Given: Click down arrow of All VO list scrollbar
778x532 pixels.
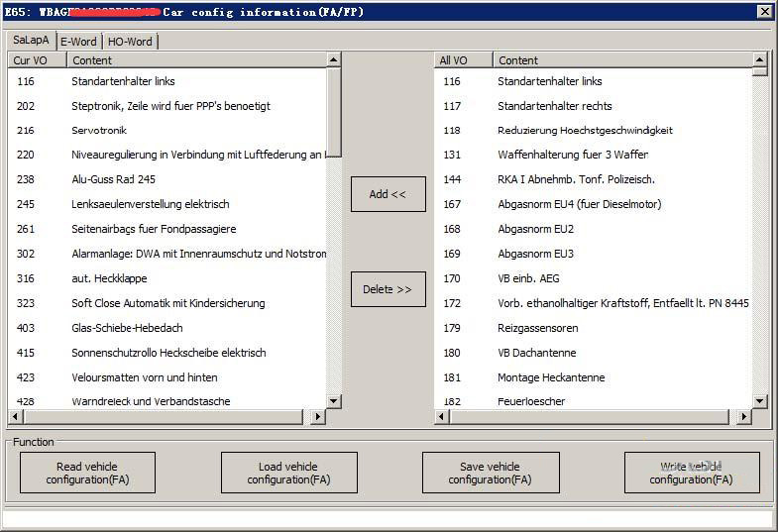Looking at the screenshot, I should (x=759, y=401).
